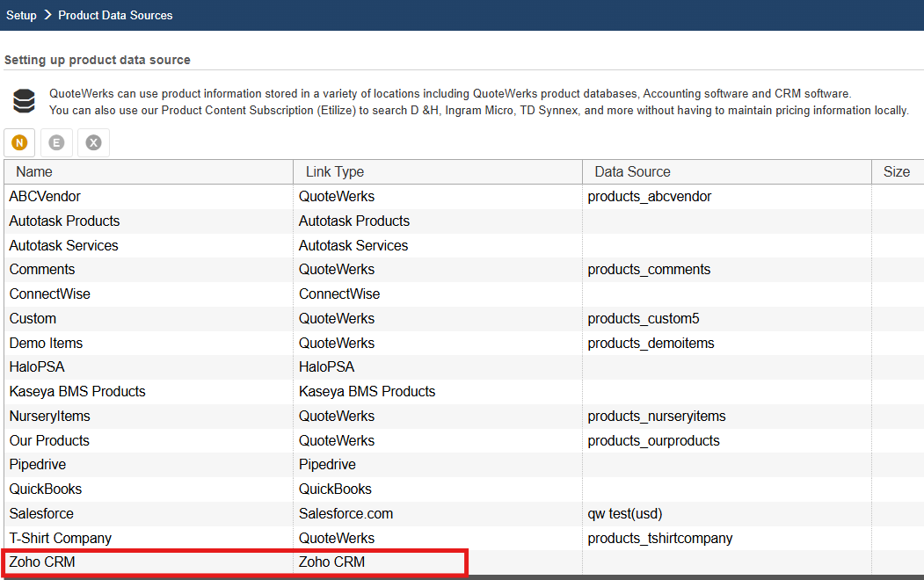The width and height of the screenshot is (924, 580).
Task: Click the orange N (New) data source icon
Action: pos(19,142)
